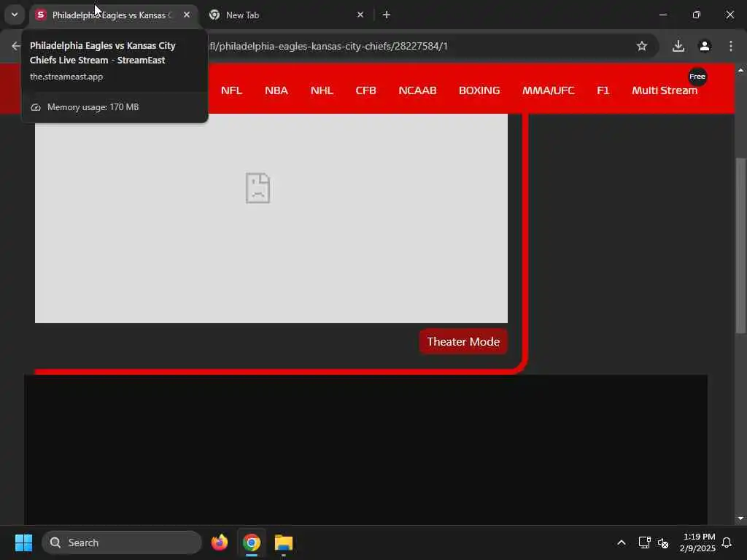
Task: Open Chrome three-dot menu
Action: pyautogui.click(x=731, y=46)
